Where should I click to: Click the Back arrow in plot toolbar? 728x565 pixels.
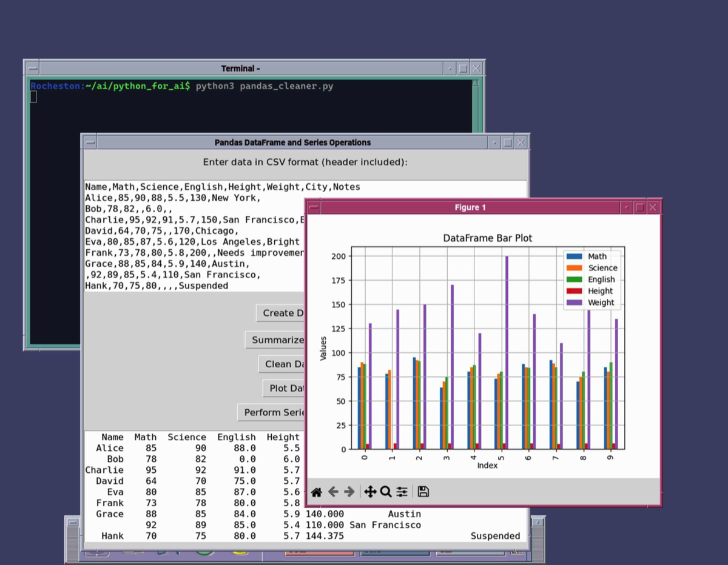(333, 492)
